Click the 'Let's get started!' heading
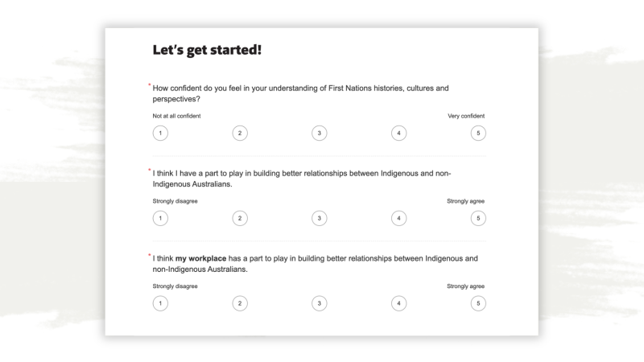 (x=208, y=51)
